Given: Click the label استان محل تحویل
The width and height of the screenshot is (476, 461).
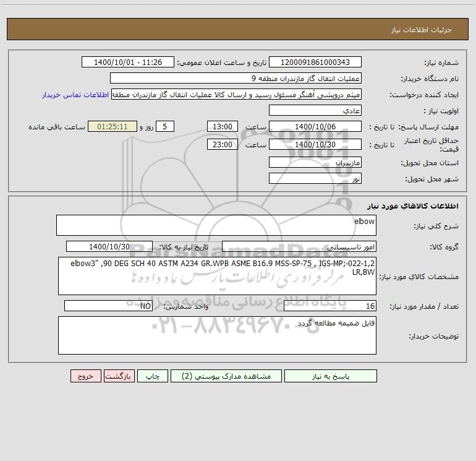Looking at the screenshot, I should pyautogui.click(x=430, y=163).
